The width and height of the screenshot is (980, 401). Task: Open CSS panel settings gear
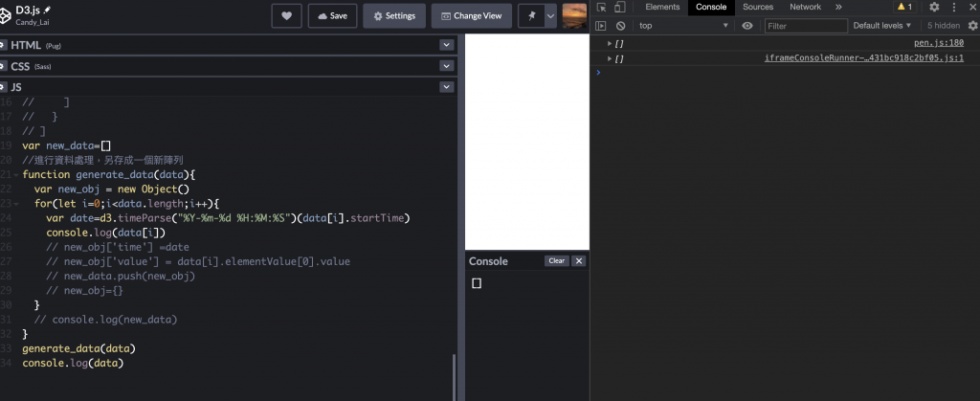(x=2, y=66)
